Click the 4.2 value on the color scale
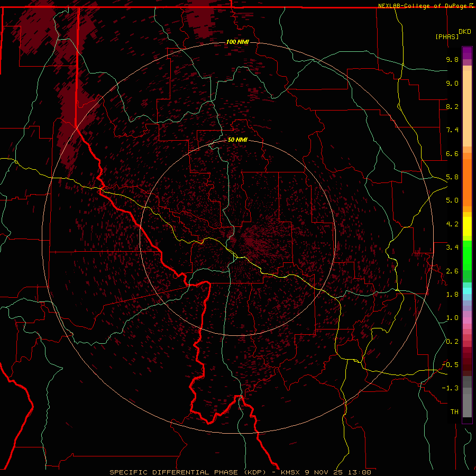The height and width of the screenshot is (476, 476). tap(452, 224)
